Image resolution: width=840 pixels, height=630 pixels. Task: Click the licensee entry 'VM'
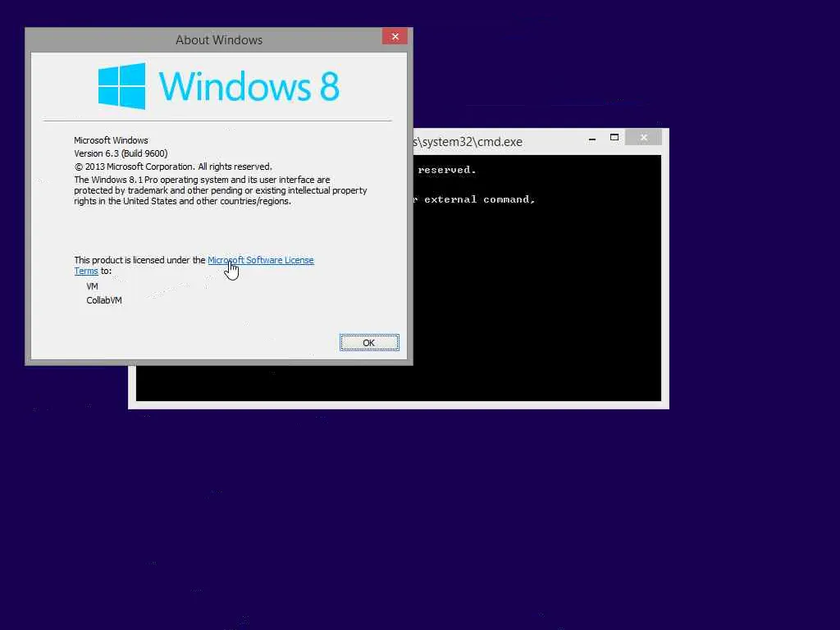click(x=92, y=286)
